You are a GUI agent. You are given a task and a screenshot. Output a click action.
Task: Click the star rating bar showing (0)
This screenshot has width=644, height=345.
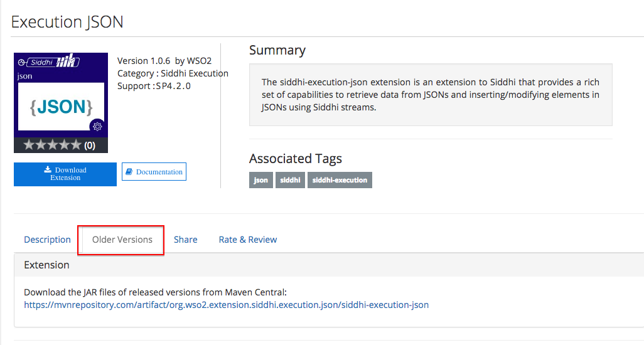[x=61, y=146]
